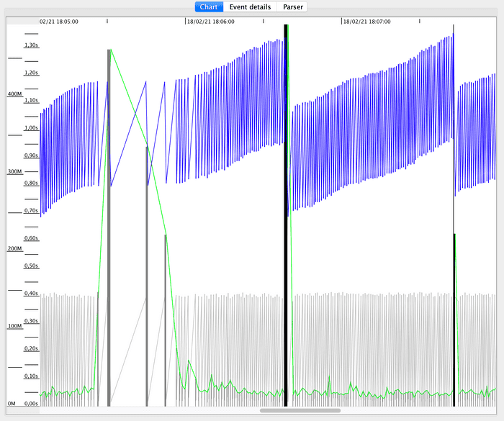Click the 100M memory axis label
504x421 pixels.
(15, 326)
